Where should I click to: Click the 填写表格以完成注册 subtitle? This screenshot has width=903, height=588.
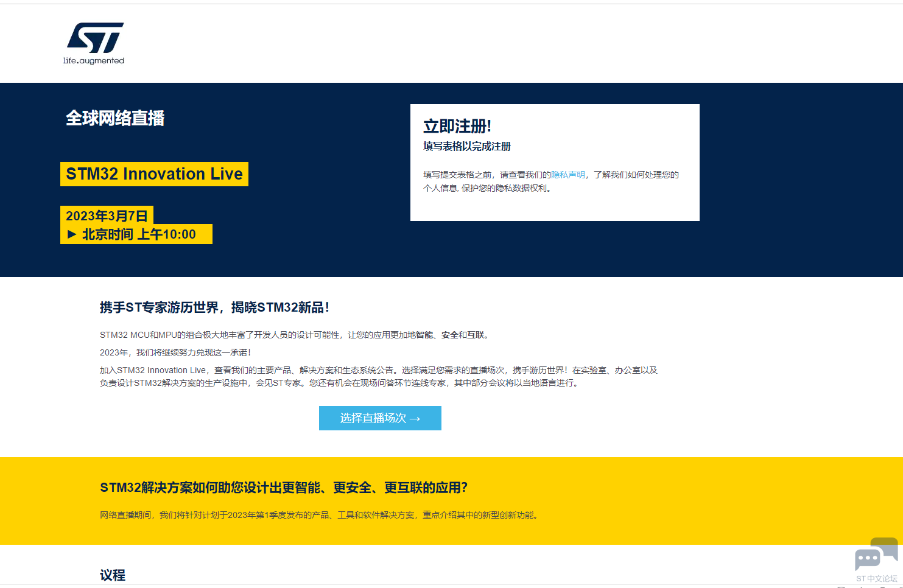[x=467, y=146]
